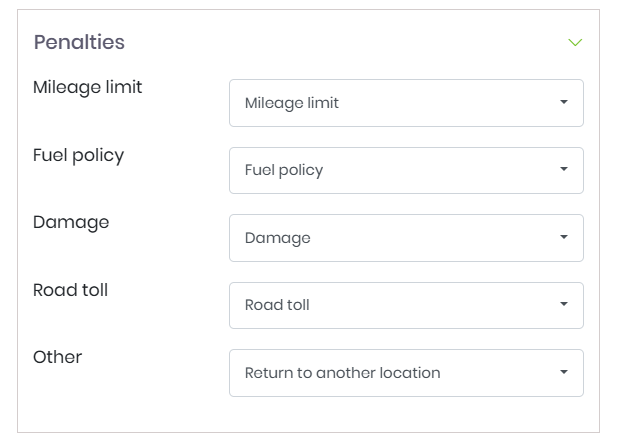Open the Other penalties dropdown

point(405,373)
